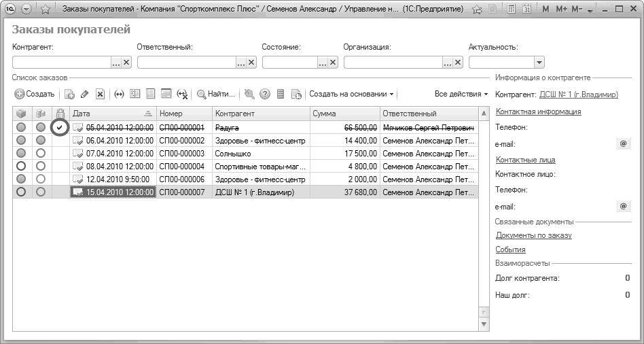Open Найти search dialog
Screen dimensions: 644x344
click(x=216, y=94)
